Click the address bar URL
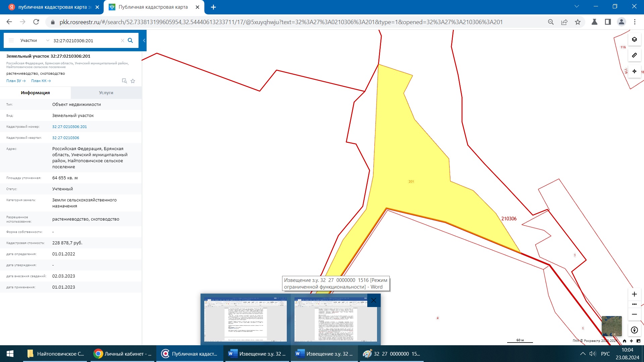This screenshot has height=362, width=644. [281, 22]
